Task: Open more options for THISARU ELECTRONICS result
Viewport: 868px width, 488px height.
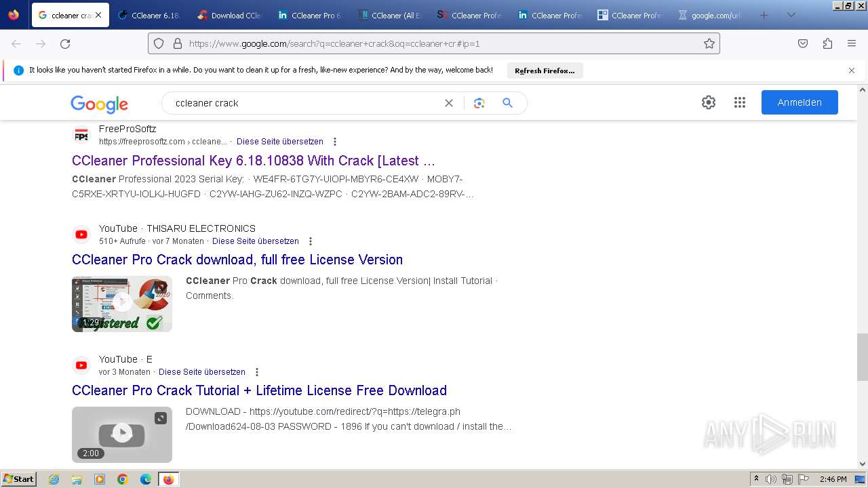Action: (x=311, y=241)
